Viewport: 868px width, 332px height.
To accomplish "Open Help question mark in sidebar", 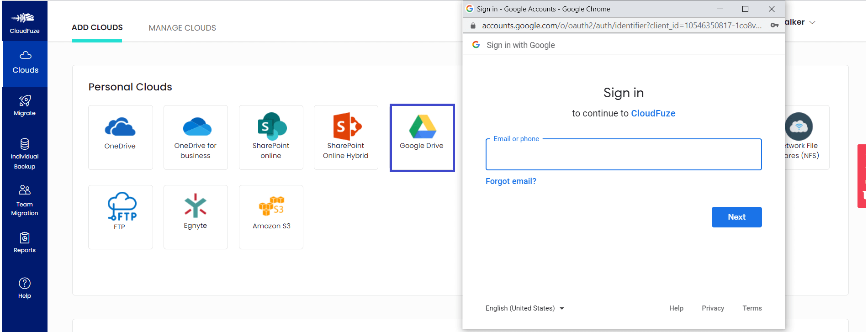I will (25, 284).
